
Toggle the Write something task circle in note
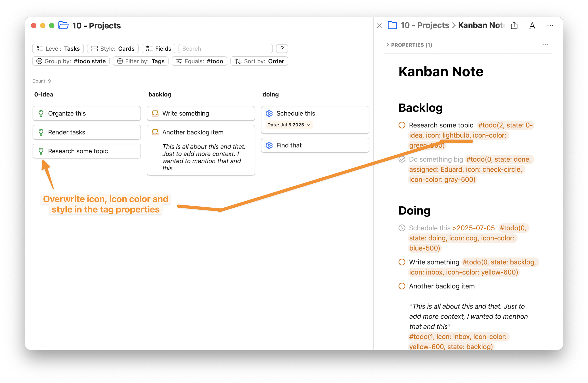[402, 262]
